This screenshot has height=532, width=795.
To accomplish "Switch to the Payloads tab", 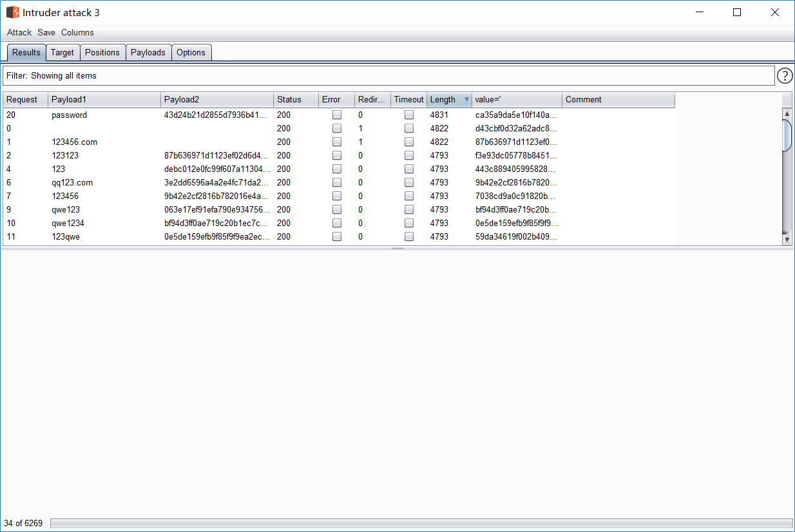I will point(148,53).
